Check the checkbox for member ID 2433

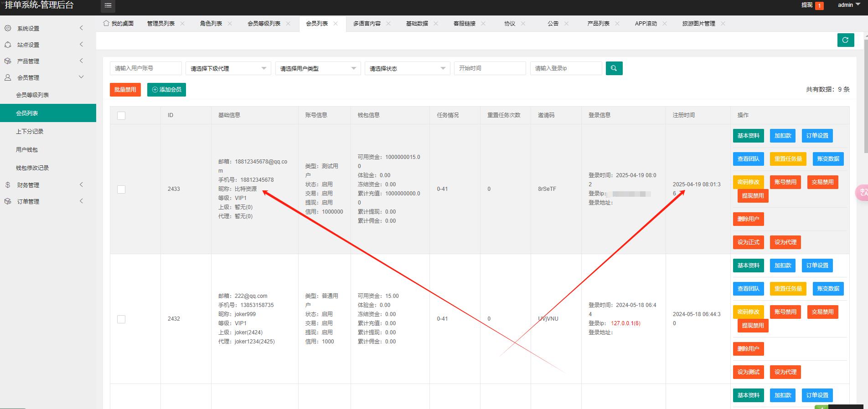point(121,189)
